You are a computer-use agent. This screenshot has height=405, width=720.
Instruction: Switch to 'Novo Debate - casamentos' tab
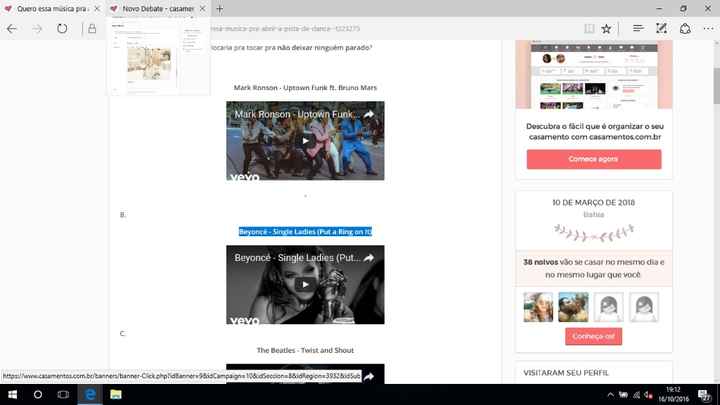pyautogui.click(x=158, y=9)
